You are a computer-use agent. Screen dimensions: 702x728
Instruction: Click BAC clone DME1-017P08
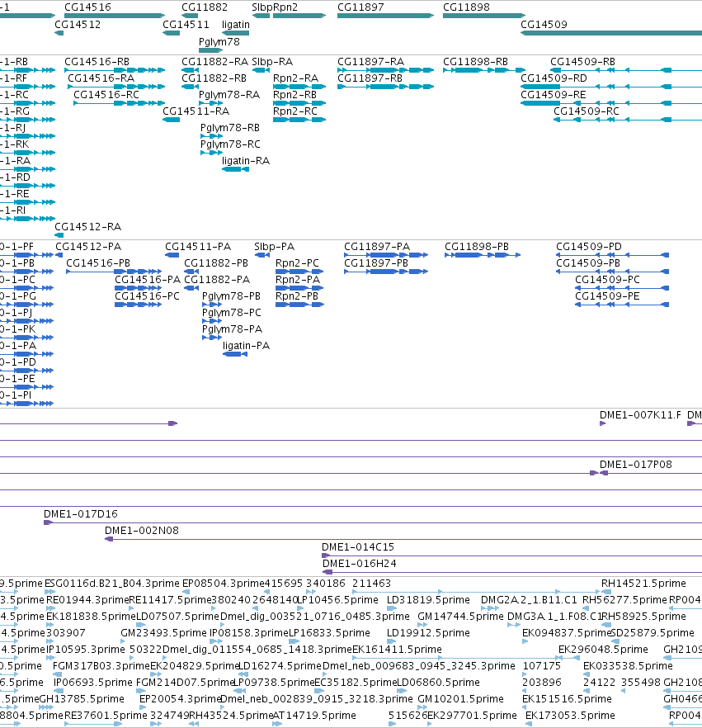point(636,465)
